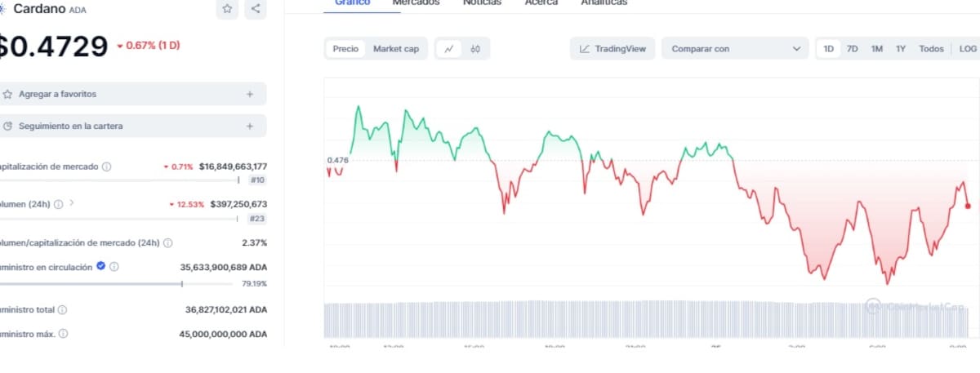Click info icon beside Volumen (24h)
This screenshot has height=373, width=980.
[x=58, y=204]
